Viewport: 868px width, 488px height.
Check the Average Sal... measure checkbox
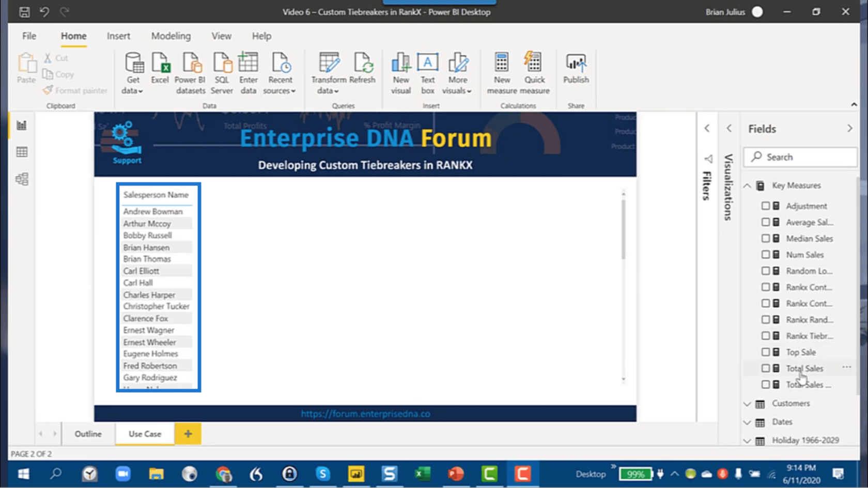[766, 222]
